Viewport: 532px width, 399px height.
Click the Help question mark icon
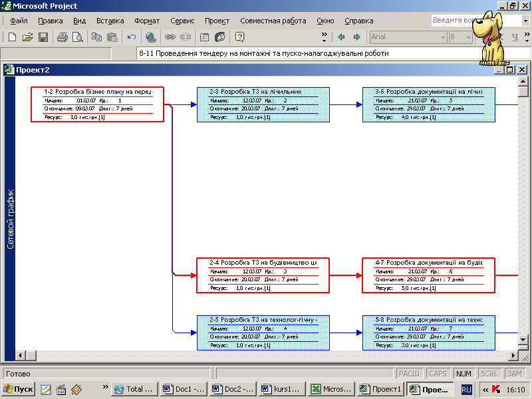click(240, 37)
